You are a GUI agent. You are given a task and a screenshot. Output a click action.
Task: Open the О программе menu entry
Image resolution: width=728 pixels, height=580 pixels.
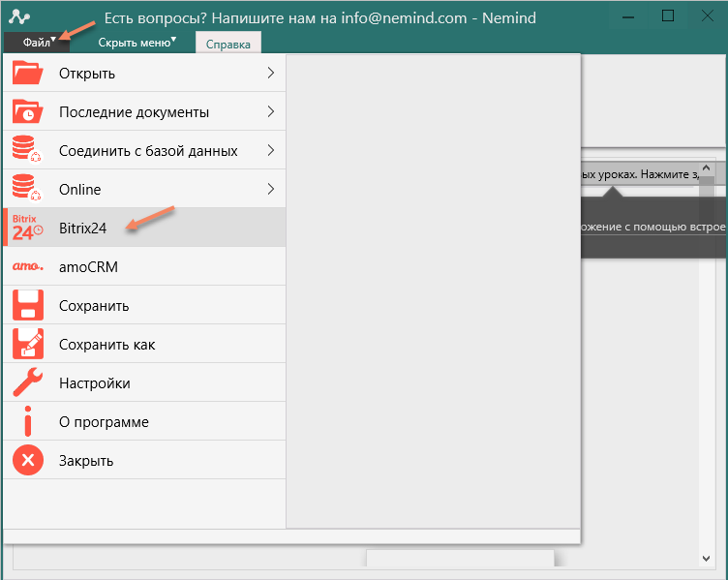click(144, 421)
